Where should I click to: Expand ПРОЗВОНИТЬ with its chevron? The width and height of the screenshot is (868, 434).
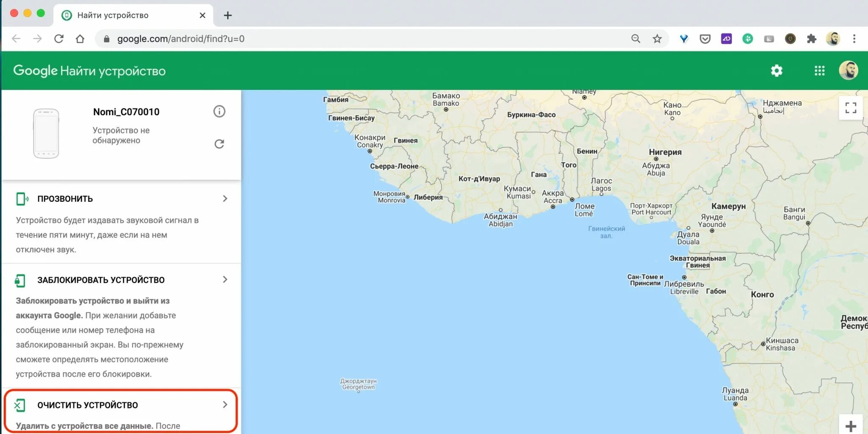pyautogui.click(x=225, y=198)
